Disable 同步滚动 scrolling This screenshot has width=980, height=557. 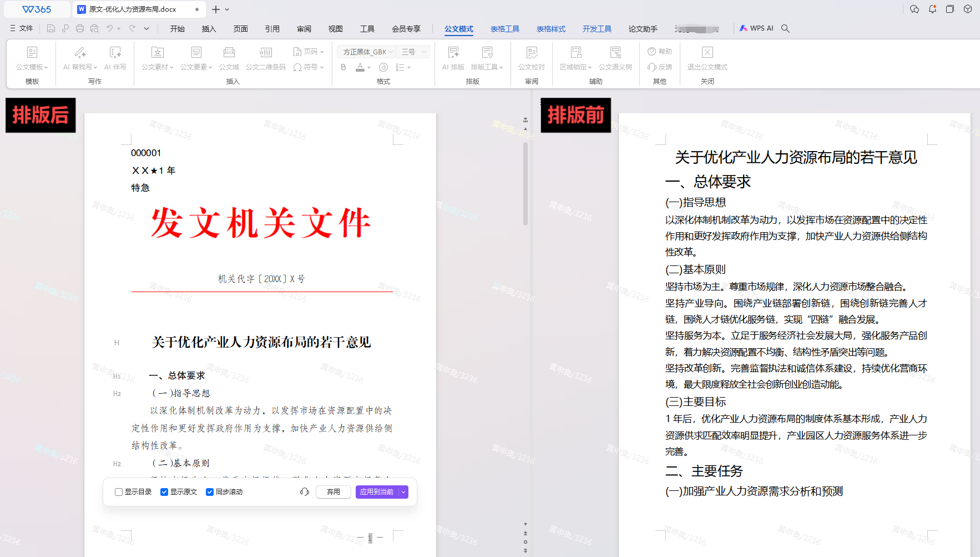click(210, 491)
